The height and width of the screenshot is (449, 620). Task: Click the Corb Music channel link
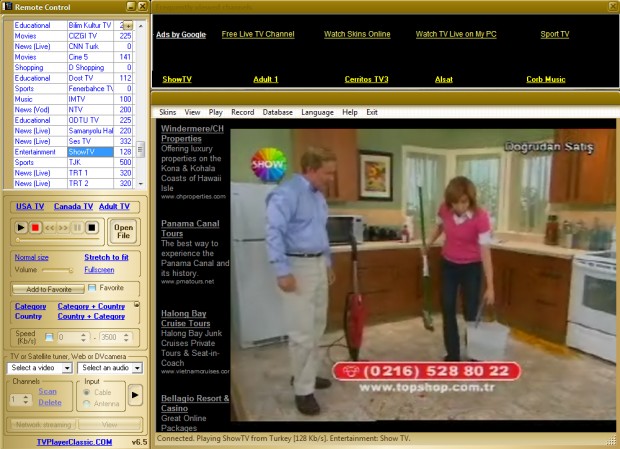click(x=546, y=79)
